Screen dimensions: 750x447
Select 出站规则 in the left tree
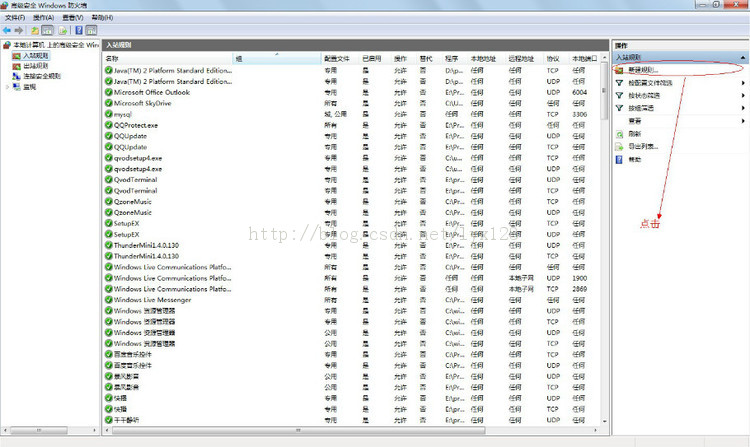click(x=36, y=66)
